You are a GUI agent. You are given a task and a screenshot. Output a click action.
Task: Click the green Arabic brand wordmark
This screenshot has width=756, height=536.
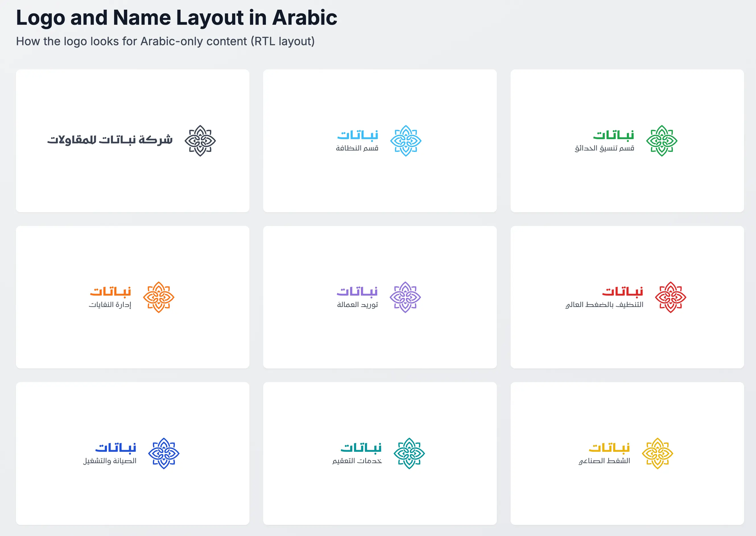pos(613,135)
